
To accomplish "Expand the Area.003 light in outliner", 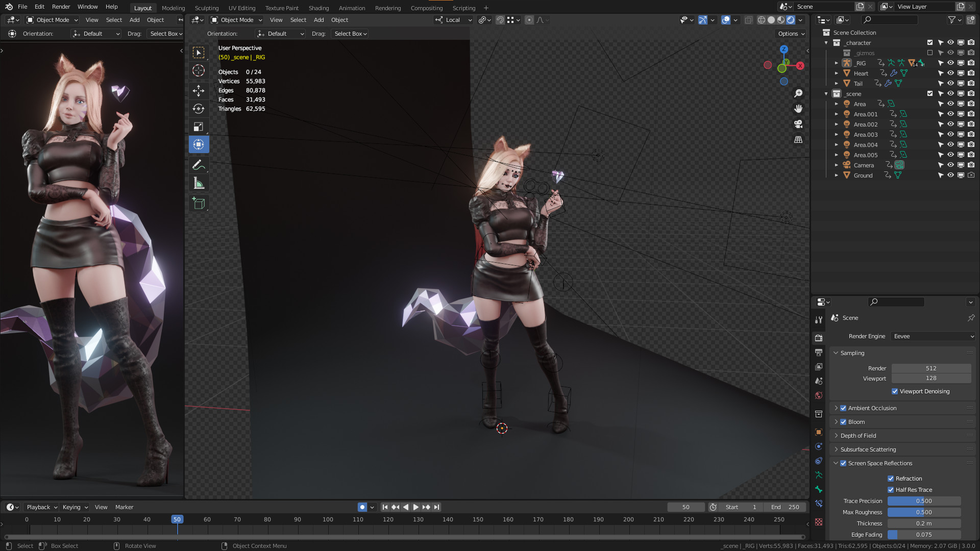I will [837, 135].
